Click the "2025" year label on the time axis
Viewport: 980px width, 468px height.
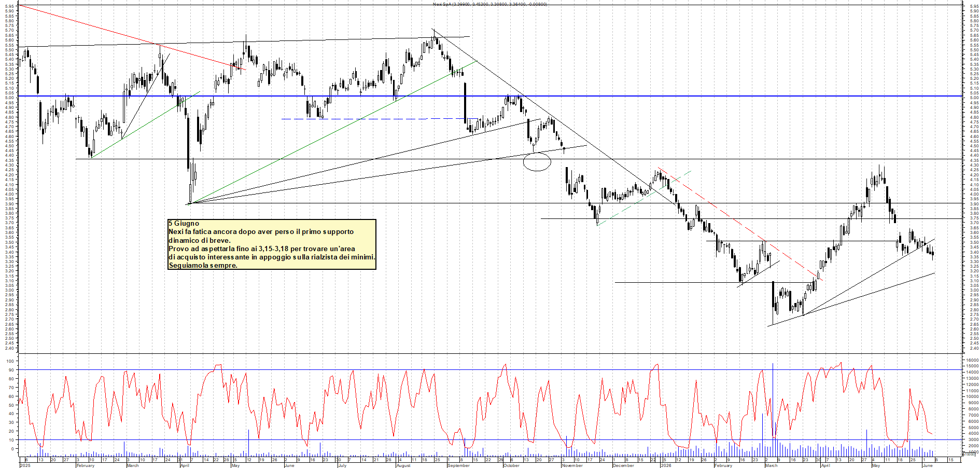(25, 465)
